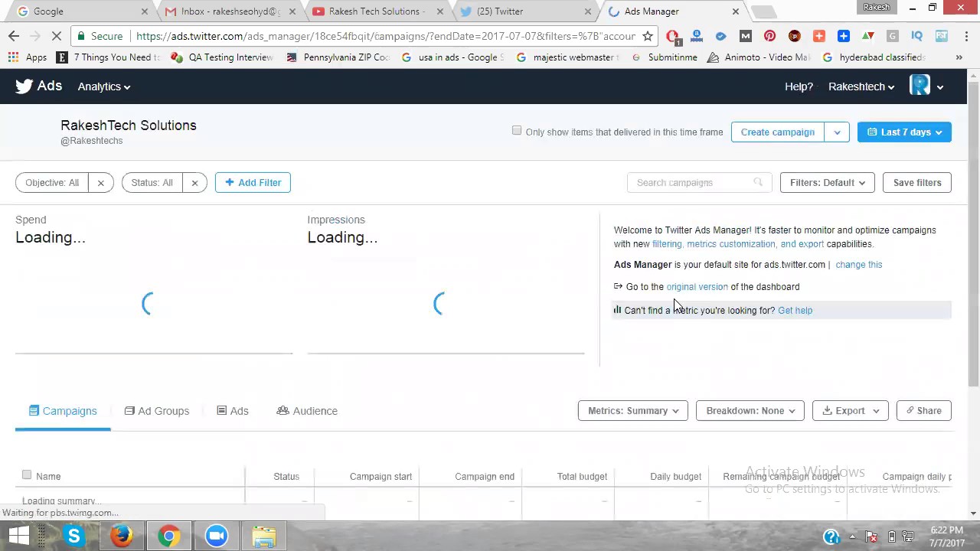Close the Rakesh Tech Solutions YouTube tab

click(x=440, y=11)
